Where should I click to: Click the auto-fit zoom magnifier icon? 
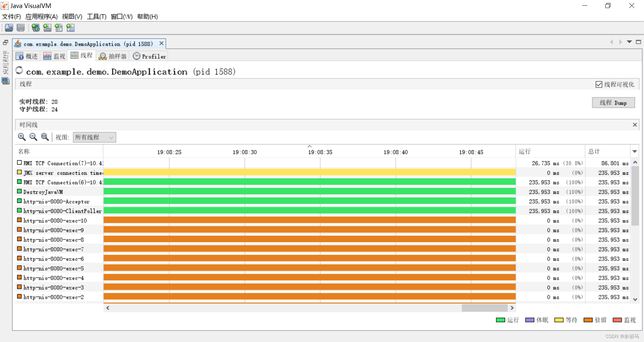(x=45, y=137)
